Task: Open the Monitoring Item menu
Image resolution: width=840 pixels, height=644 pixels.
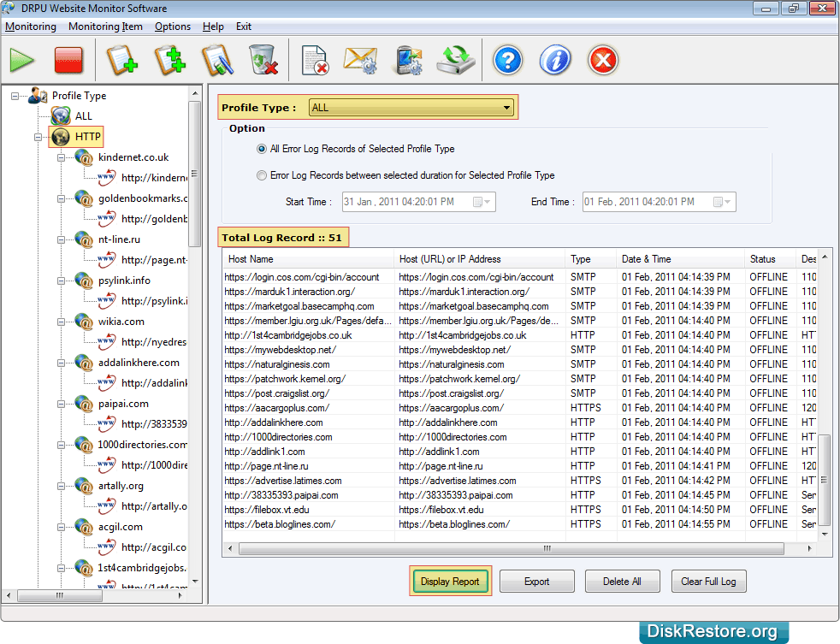Action: [105, 27]
